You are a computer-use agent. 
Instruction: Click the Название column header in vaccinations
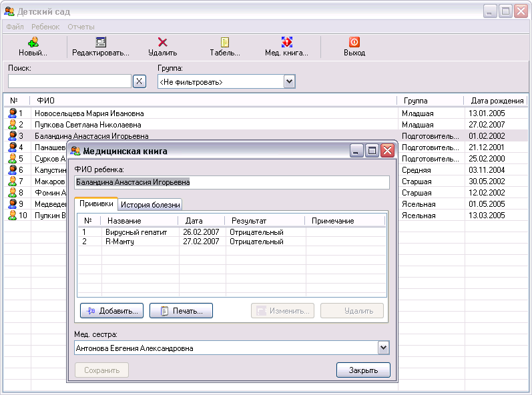[140, 221]
